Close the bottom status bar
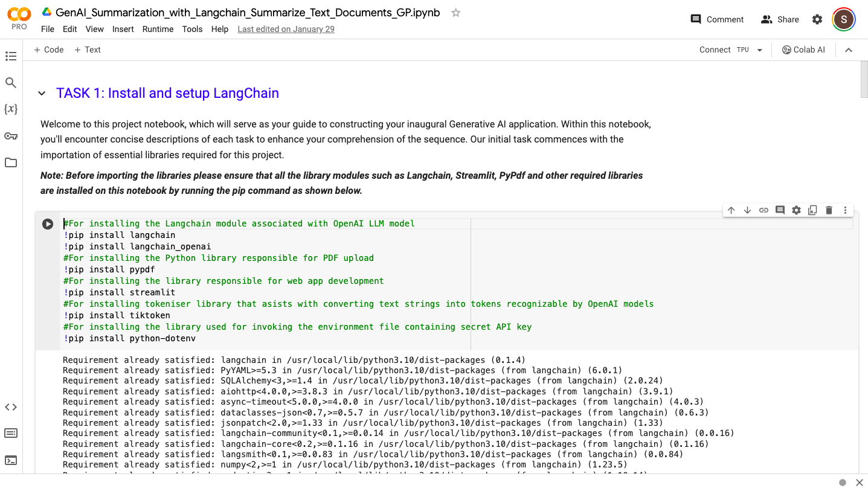This screenshot has width=868, height=491. click(860, 483)
